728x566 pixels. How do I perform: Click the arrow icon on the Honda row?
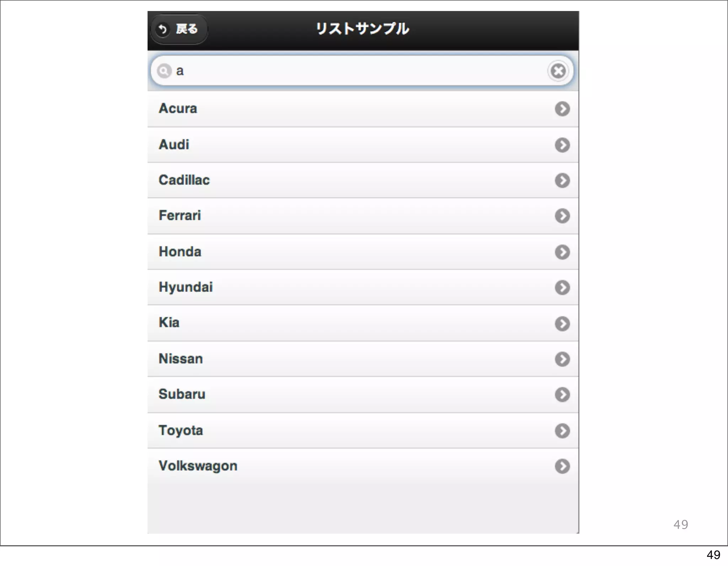562,252
